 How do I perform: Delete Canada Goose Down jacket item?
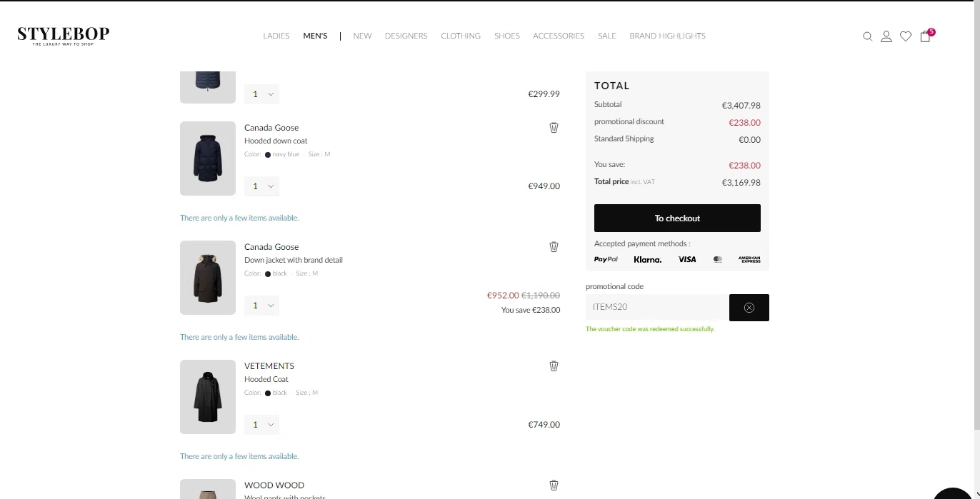tap(554, 247)
